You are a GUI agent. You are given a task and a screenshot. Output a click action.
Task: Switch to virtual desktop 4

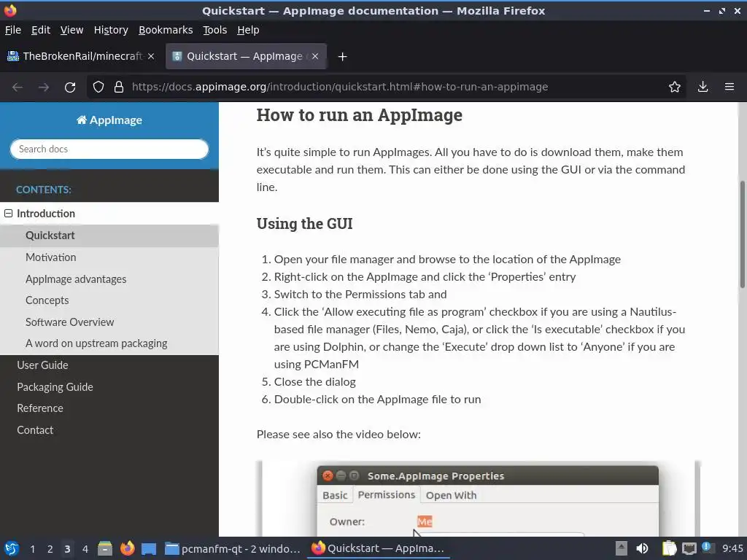click(x=85, y=549)
